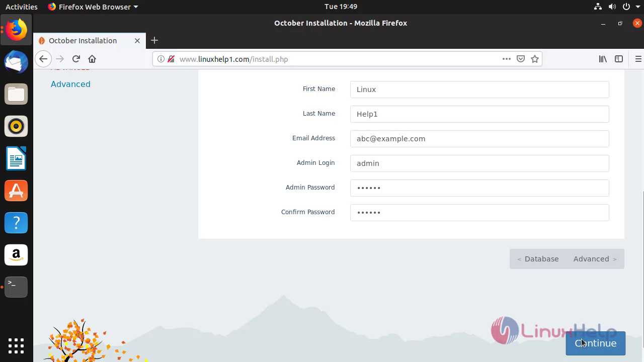
Task: Open the Files manager in the dock
Action: tap(16, 95)
